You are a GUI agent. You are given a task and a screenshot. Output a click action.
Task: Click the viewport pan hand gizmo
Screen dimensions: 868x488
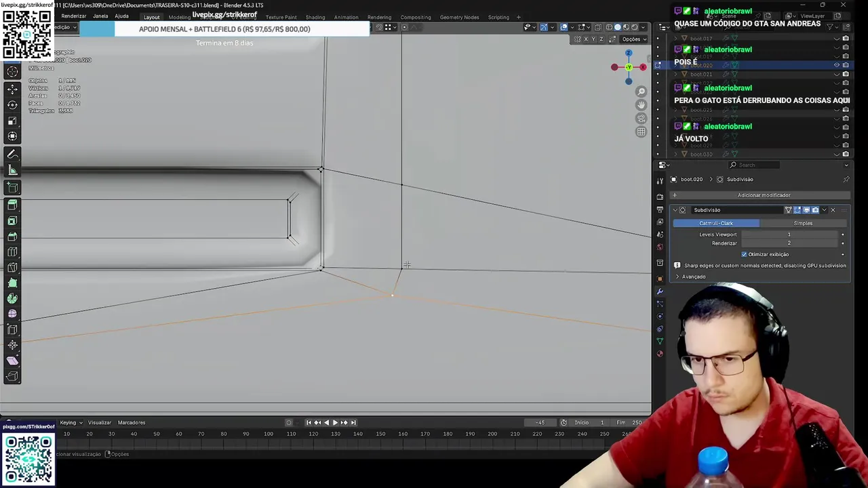pyautogui.click(x=641, y=104)
